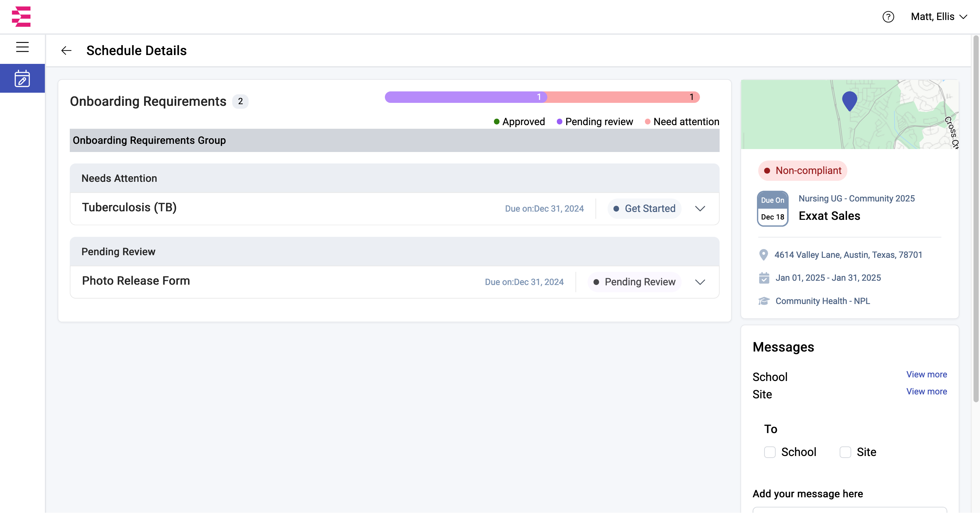
Task: Expand the Tuberculosis (TB) row chevron
Action: coord(700,209)
